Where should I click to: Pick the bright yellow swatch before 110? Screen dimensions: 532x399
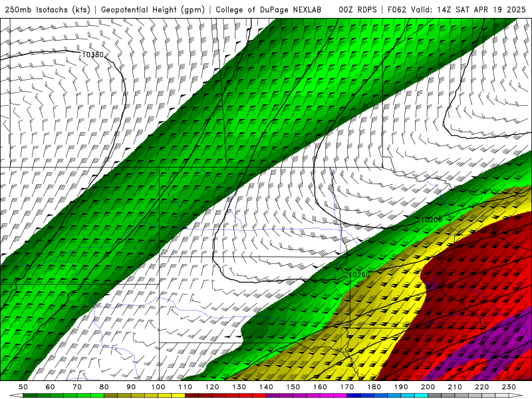tap(178, 395)
